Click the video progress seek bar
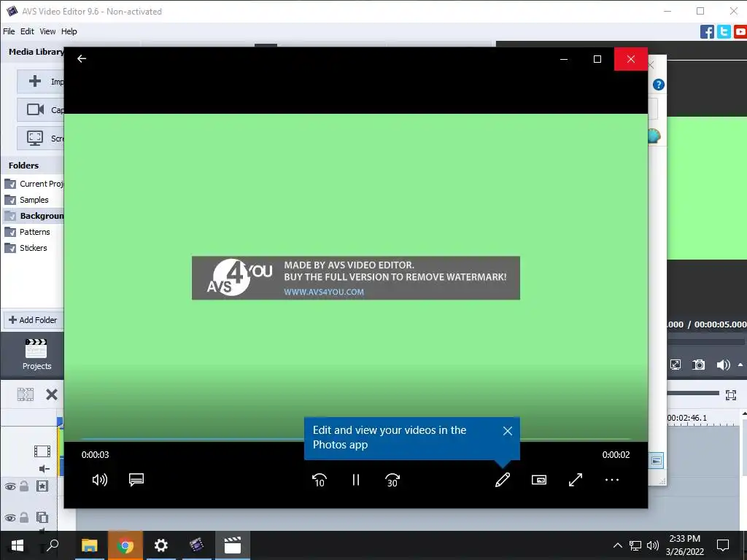The width and height of the screenshot is (747, 560). point(355,438)
